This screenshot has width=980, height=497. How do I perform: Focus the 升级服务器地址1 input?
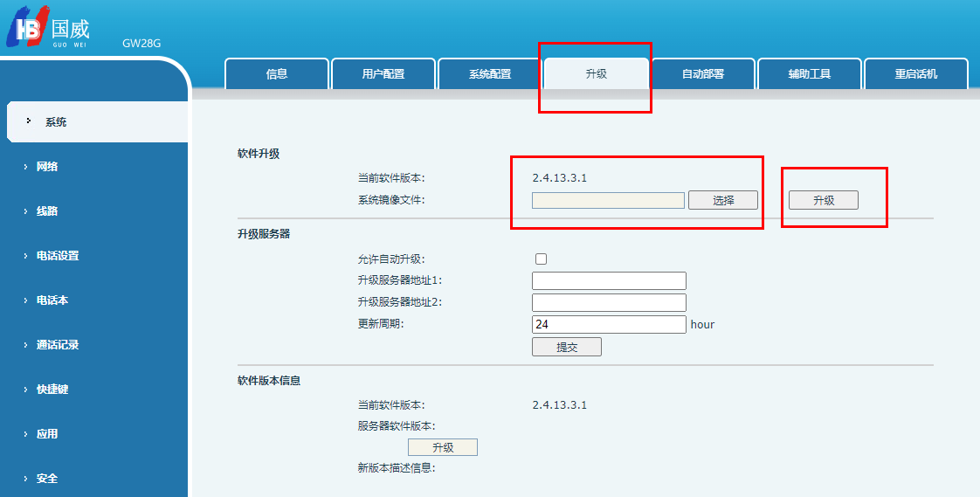pos(610,280)
